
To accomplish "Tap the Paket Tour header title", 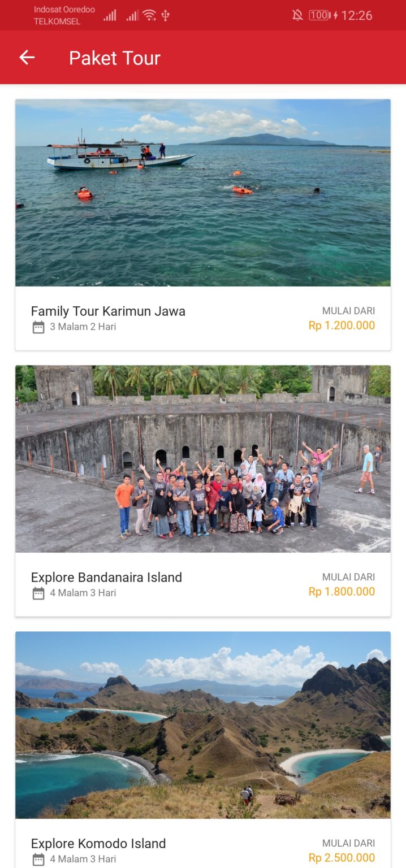I will (115, 58).
